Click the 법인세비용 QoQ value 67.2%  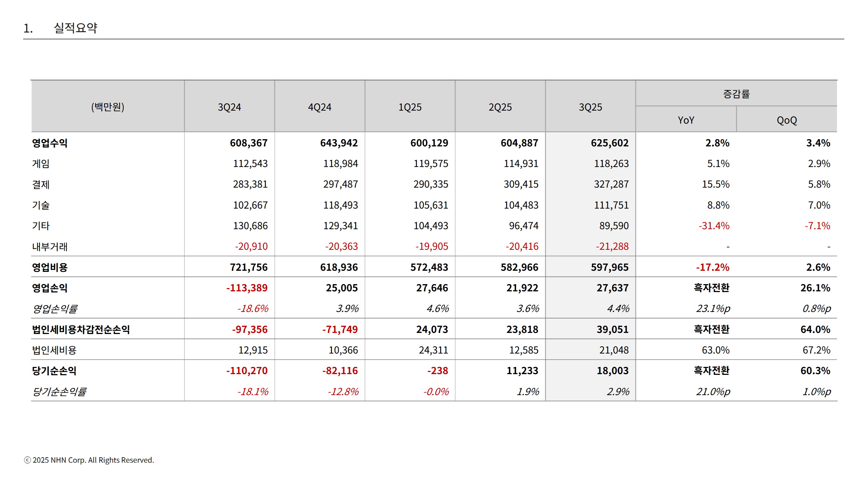(x=816, y=350)
